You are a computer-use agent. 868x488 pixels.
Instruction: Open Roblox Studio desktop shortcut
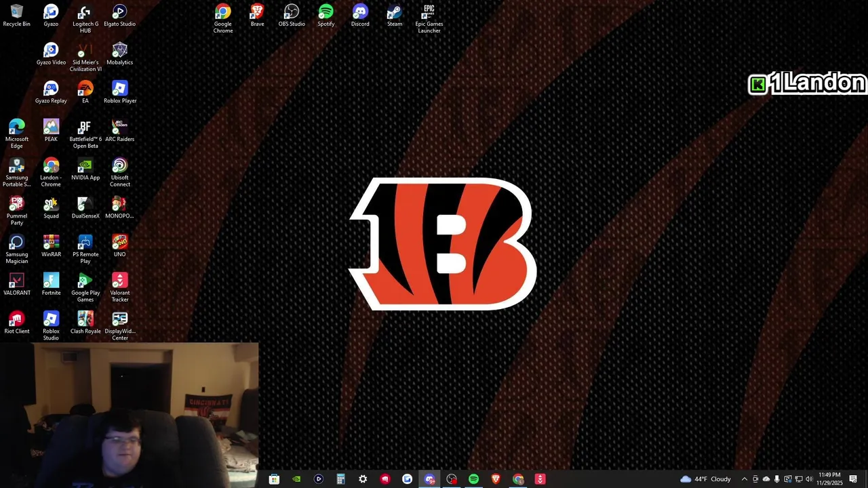[51, 327]
